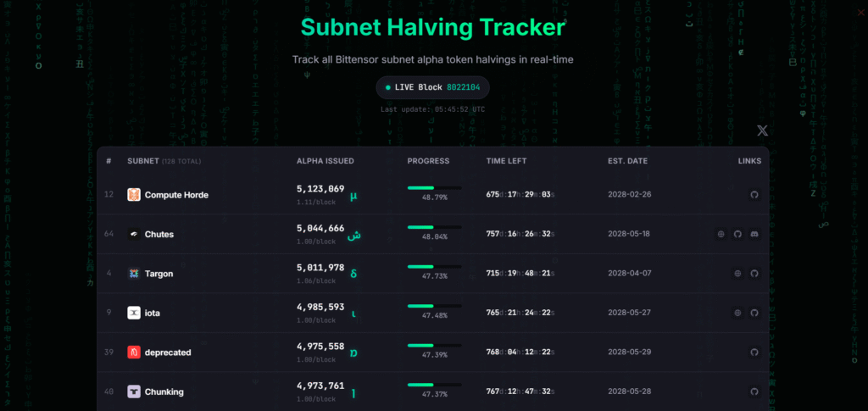The height and width of the screenshot is (411, 868).
Task: Click the Time Left column header
Action: point(508,161)
